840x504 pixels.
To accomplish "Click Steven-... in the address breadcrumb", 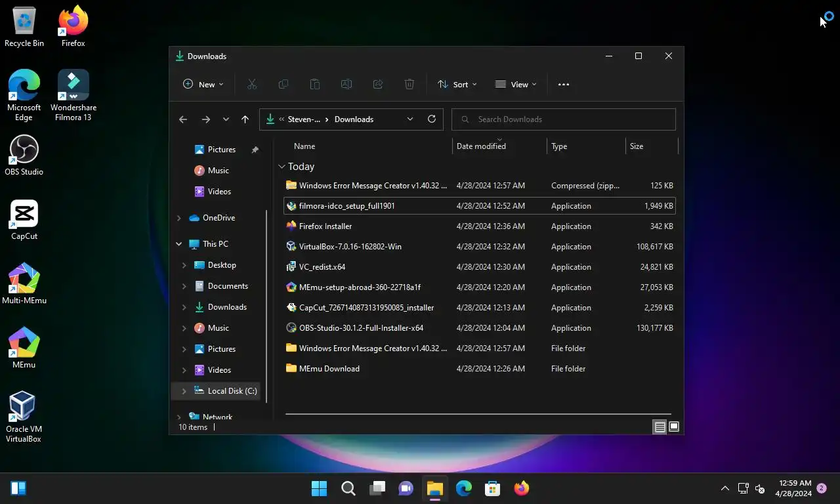I will point(304,119).
